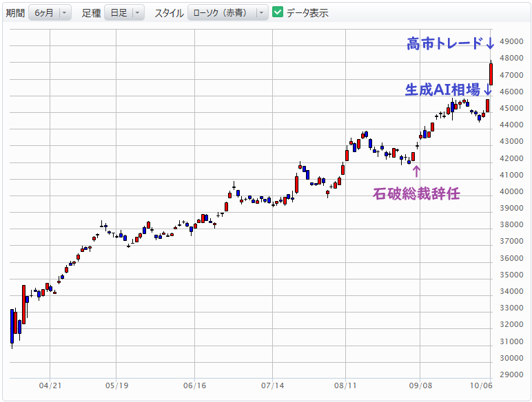This screenshot has height=402, width=532.
Task: Click the 04/21 date label on the axis
Action: 50,386
